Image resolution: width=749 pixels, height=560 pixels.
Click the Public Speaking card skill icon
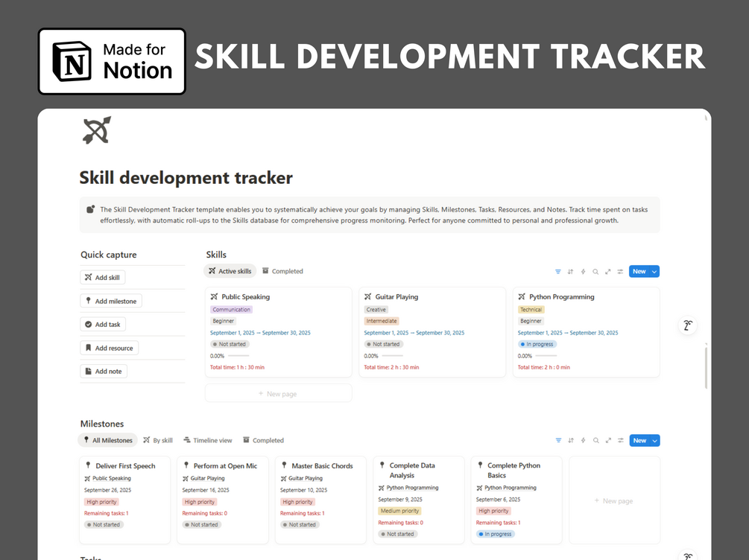214,296
